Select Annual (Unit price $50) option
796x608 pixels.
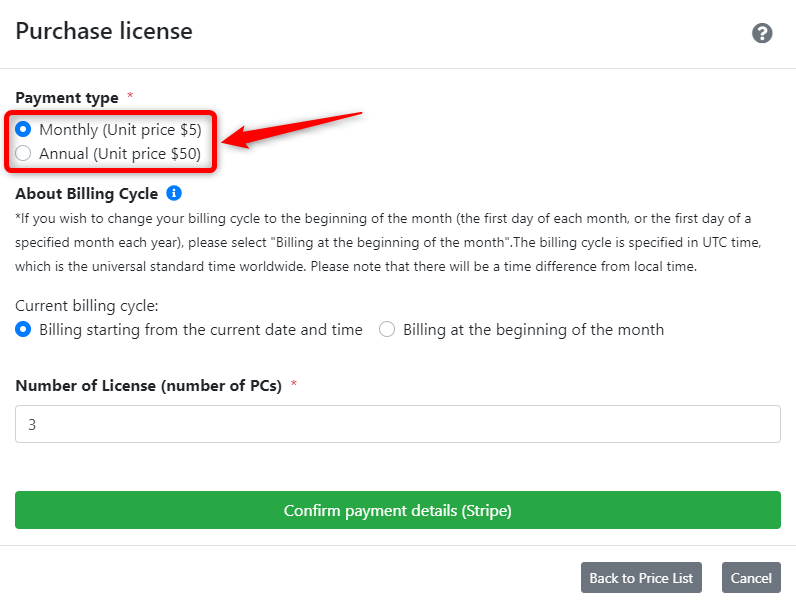(23, 153)
